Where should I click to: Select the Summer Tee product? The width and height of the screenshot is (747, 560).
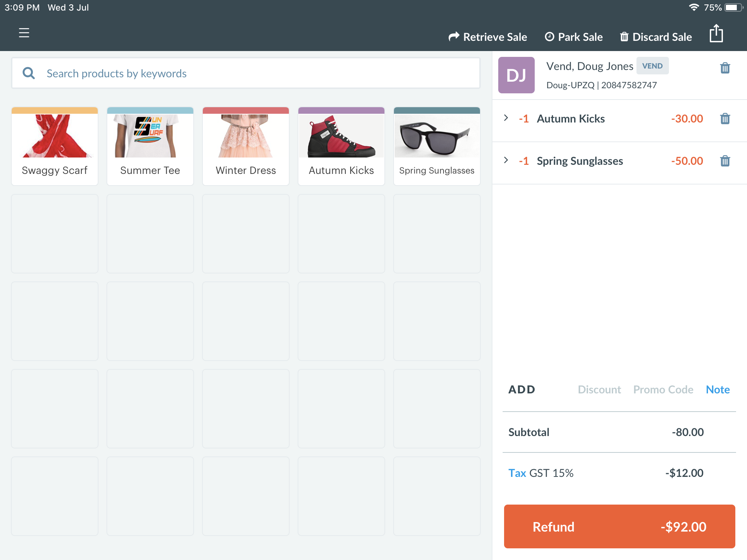pyautogui.click(x=150, y=146)
